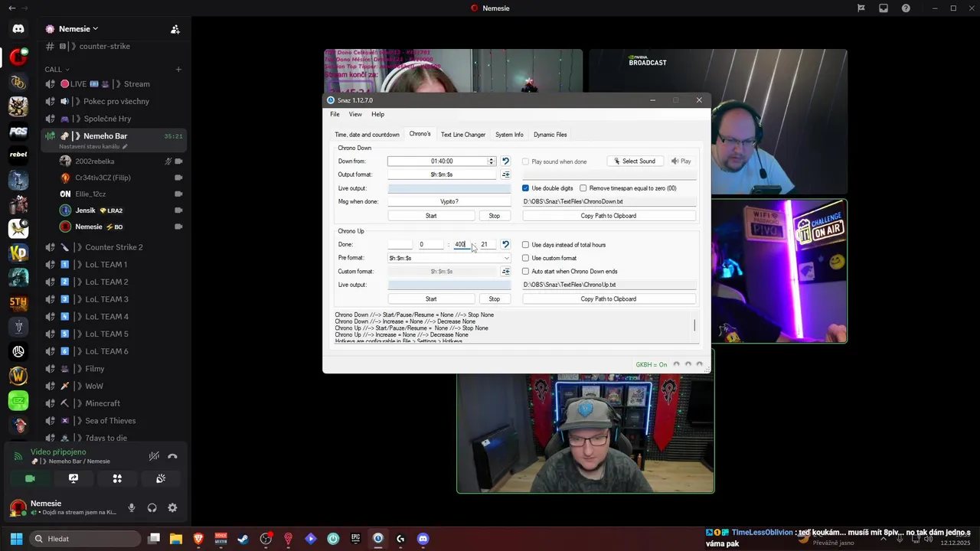Switch to 'Dynamic Files' tab
This screenshot has width=980, height=551.
coord(550,135)
